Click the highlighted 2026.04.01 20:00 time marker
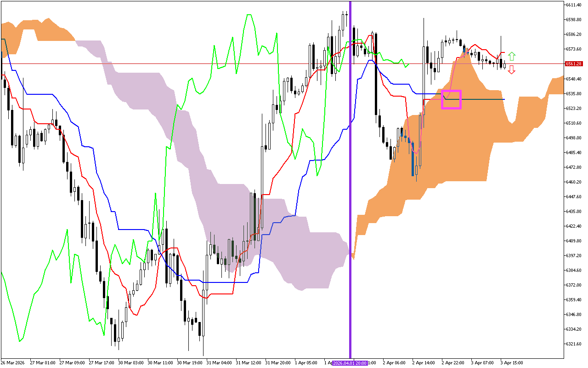 point(349,363)
